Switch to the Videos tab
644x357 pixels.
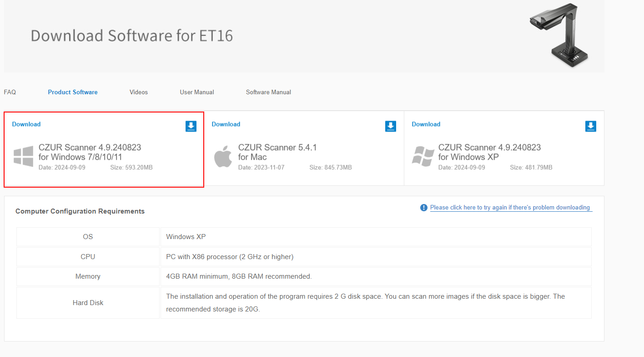pos(139,92)
